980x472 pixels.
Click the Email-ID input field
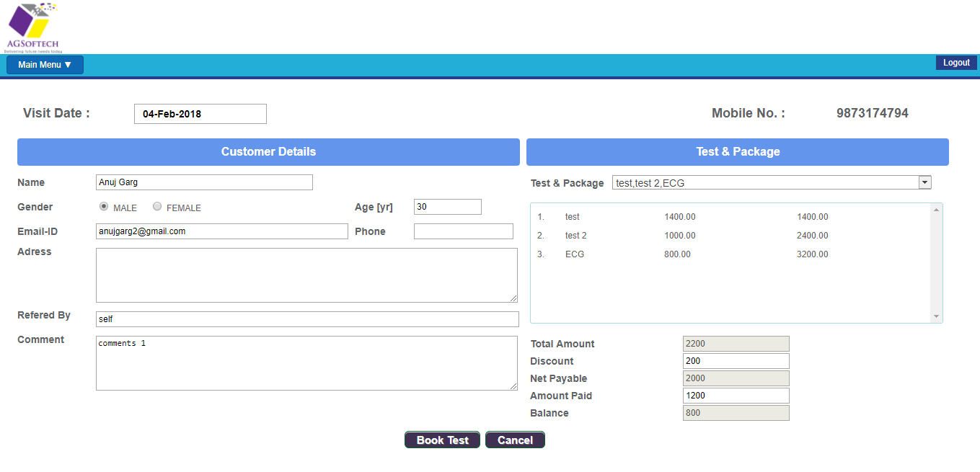pyautogui.click(x=221, y=231)
